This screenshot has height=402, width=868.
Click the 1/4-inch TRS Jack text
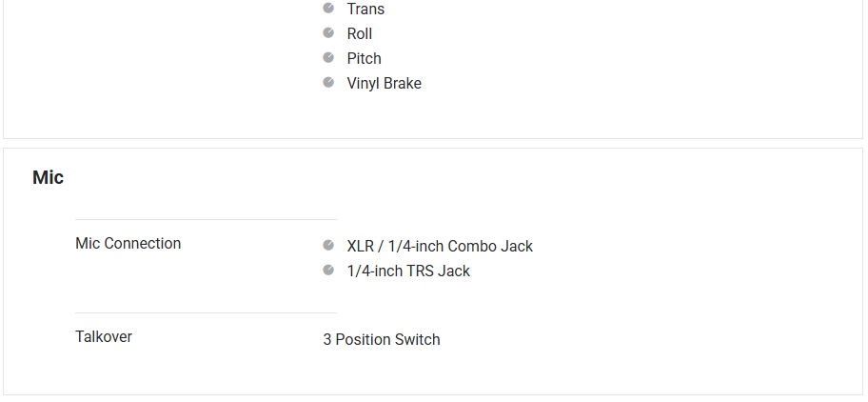pos(408,271)
